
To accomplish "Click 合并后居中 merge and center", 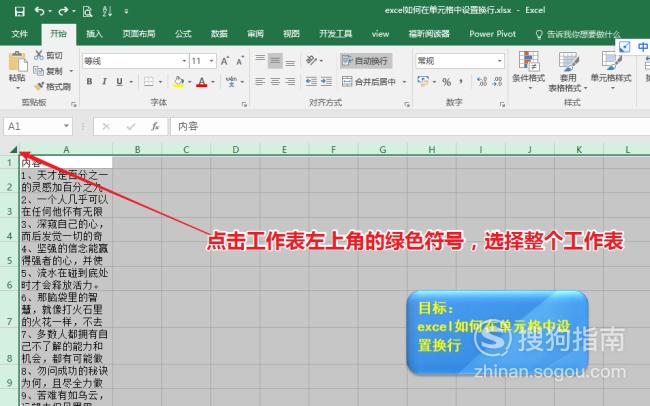I will point(369,82).
